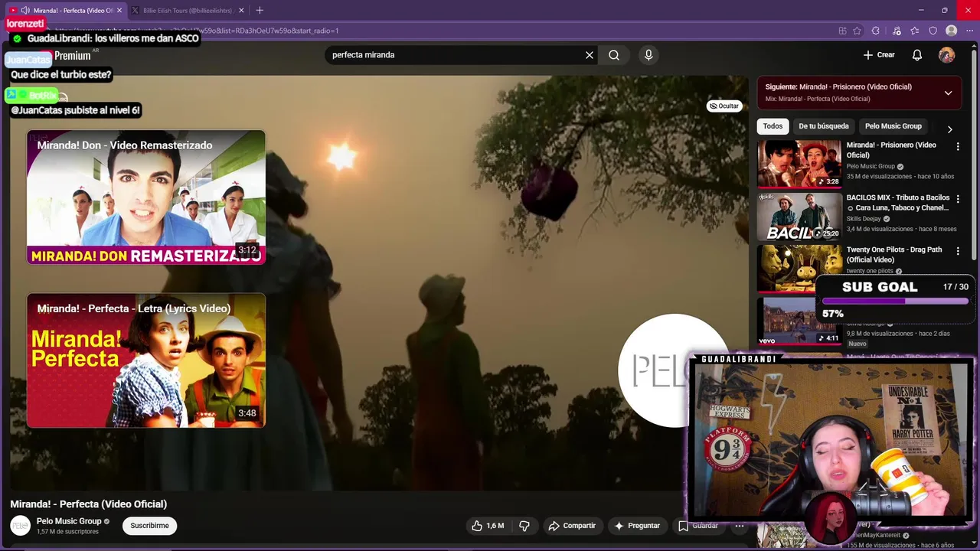Screen dimensions: 980x551
Task: Open the Crear upload menu
Action: pos(879,55)
